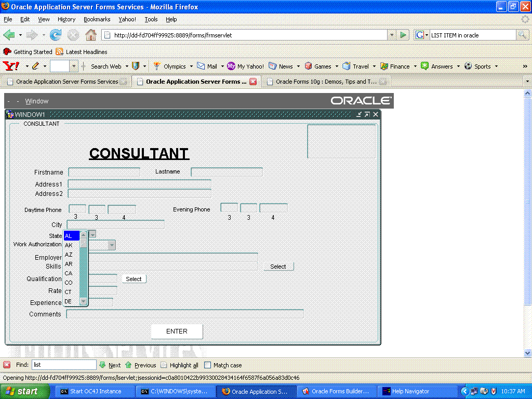Viewport: 532px width, 399px height.
Task: Click the Forward navigation arrow
Action: click(x=32, y=35)
